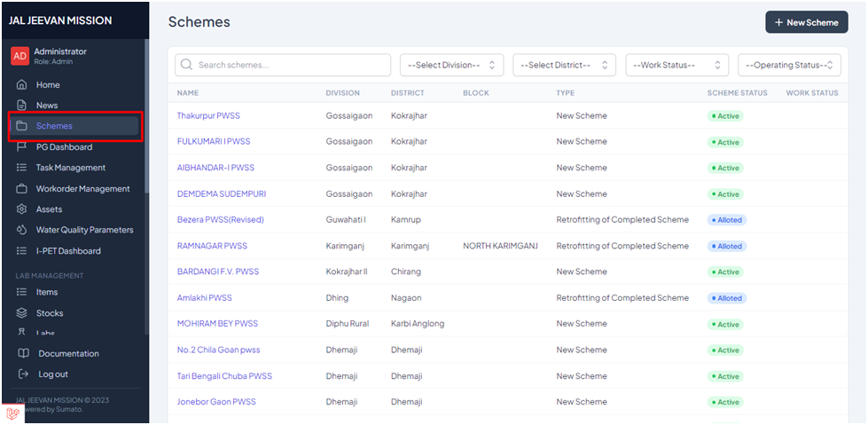This screenshot has width=868, height=425.
Task: Open the Select District dropdown
Action: point(564,65)
